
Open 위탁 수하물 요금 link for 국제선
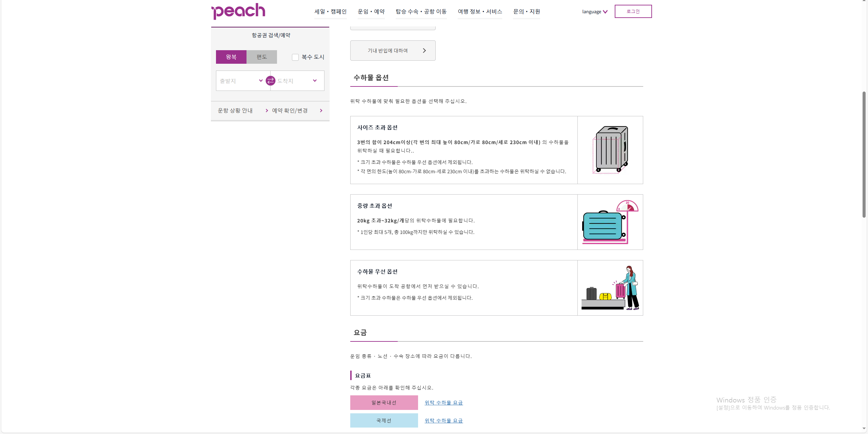(x=443, y=420)
